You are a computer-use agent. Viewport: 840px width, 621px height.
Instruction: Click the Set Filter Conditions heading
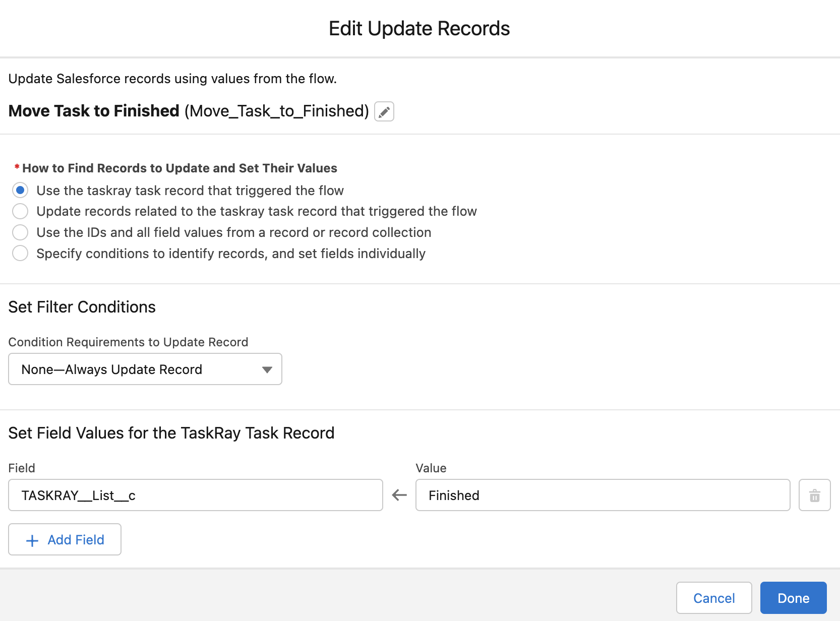82,307
